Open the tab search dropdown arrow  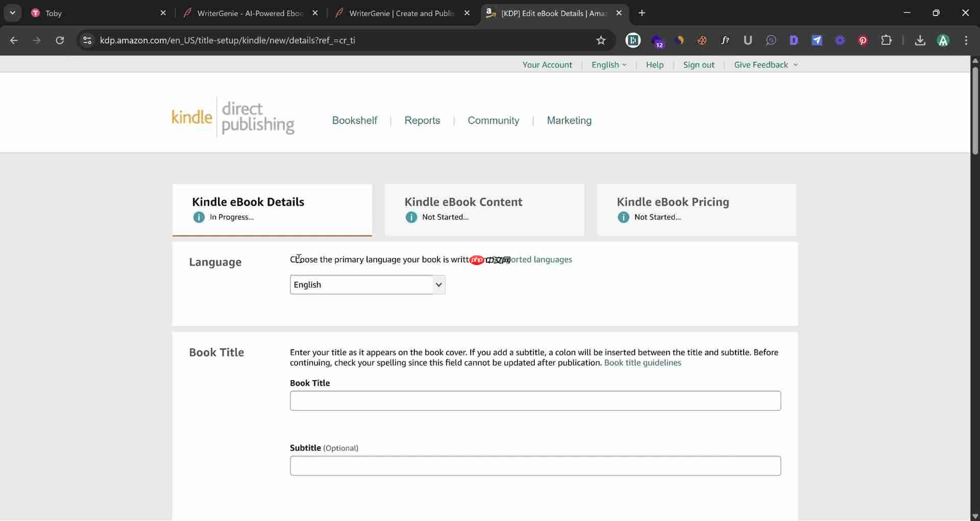click(12, 13)
